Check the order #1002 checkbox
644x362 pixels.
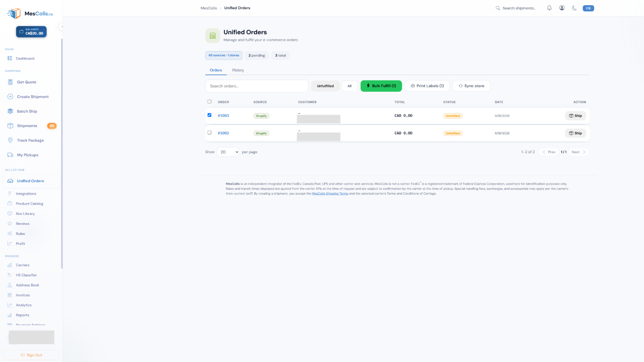click(209, 132)
